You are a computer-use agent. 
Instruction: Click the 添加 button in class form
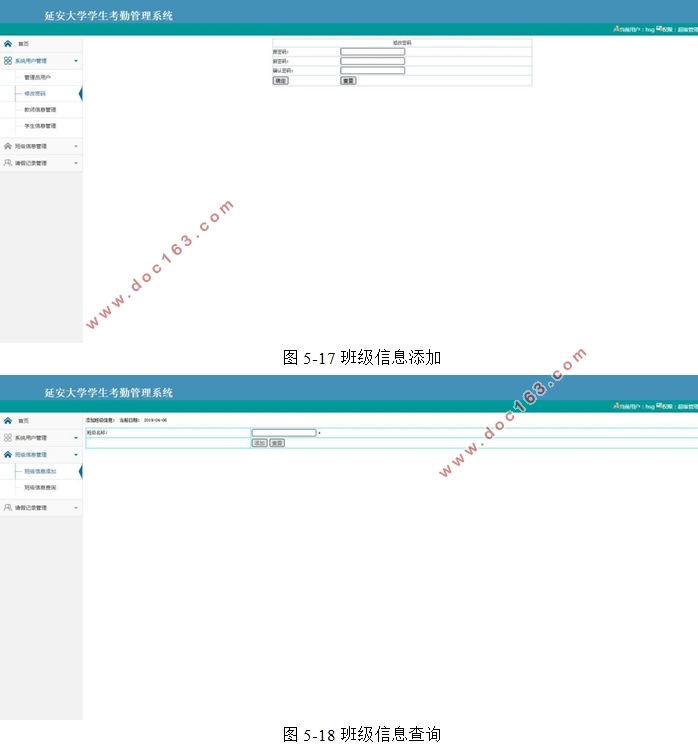click(259, 443)
